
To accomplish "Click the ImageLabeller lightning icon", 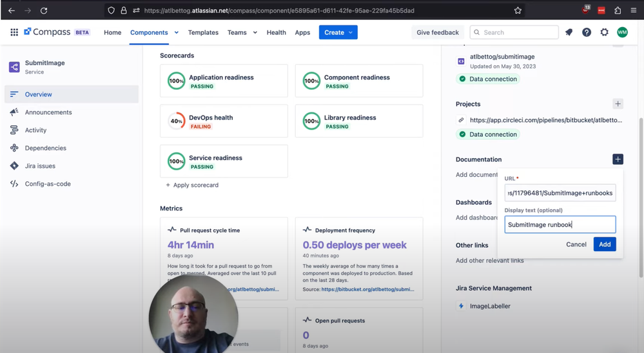I will coord(461,306).
